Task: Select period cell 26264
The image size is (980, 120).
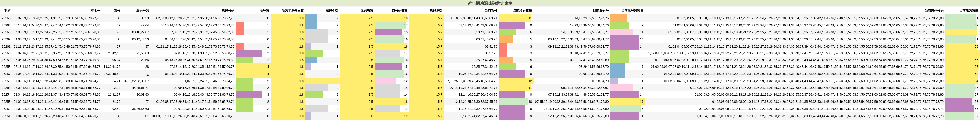Action: [6, 25]
